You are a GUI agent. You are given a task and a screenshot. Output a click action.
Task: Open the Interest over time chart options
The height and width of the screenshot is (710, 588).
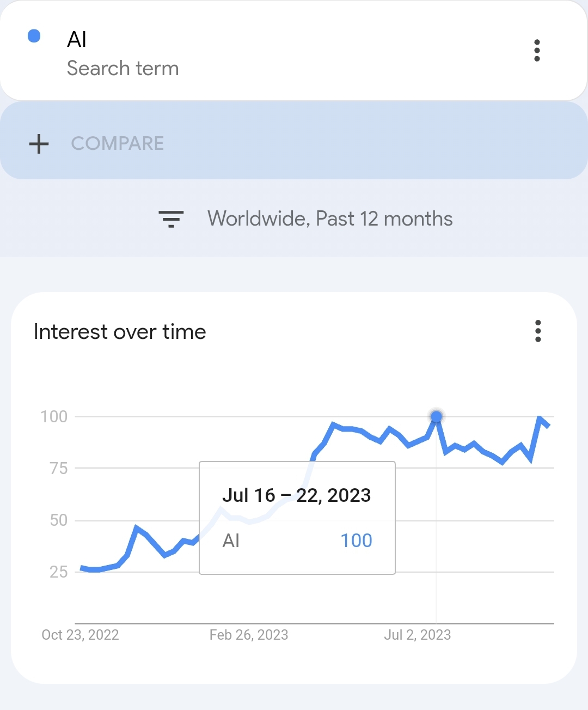tap(538, 331)
